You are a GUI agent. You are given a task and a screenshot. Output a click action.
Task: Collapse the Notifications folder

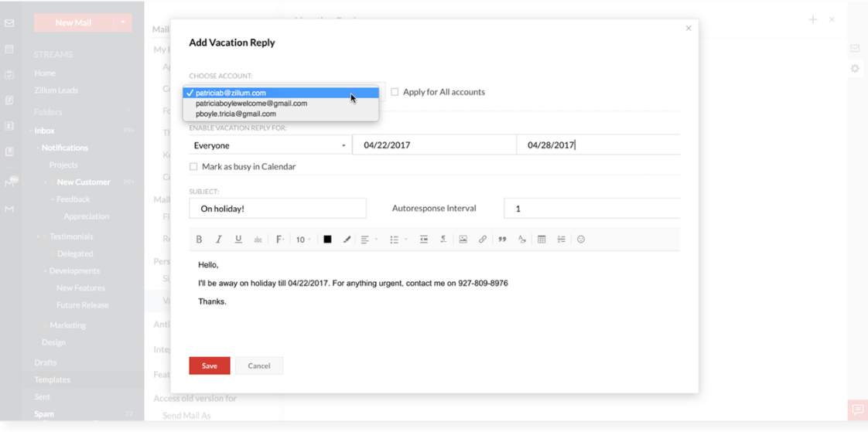point(38,148)
